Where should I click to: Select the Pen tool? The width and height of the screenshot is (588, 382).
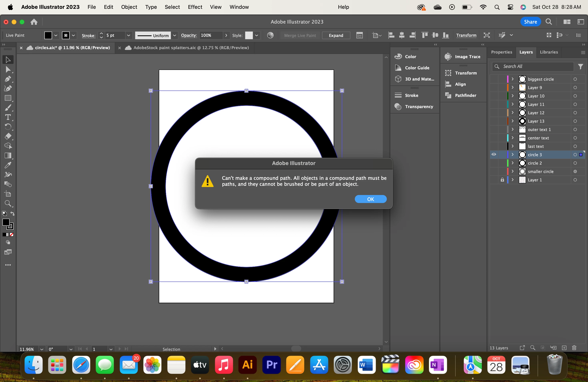point(8,79)
